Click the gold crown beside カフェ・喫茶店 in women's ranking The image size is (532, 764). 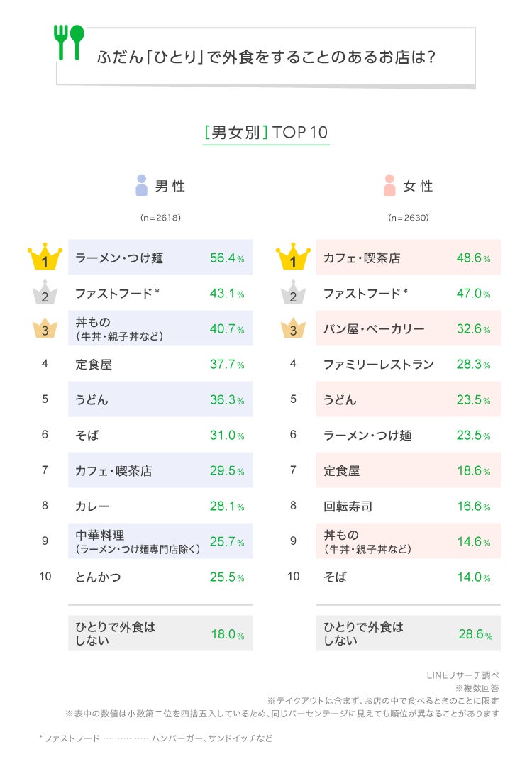[293, 257]
